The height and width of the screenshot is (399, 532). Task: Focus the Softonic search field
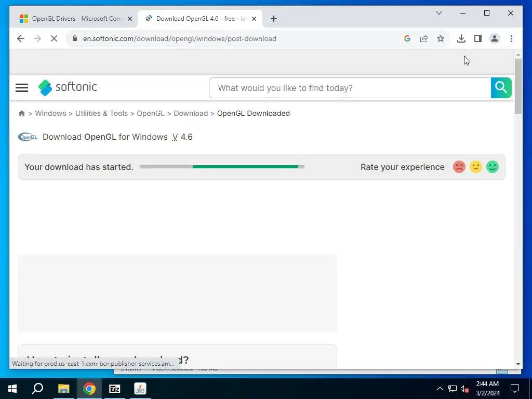point(350,88)
